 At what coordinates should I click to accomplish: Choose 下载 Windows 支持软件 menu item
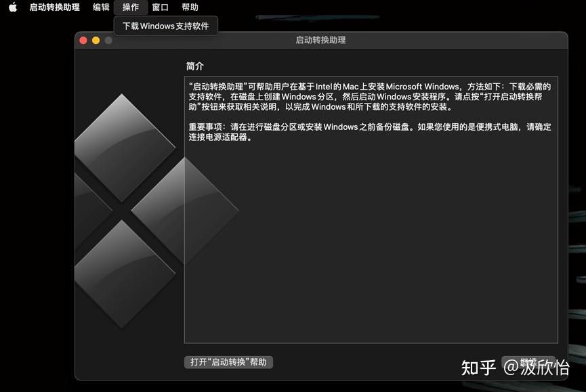165,26
